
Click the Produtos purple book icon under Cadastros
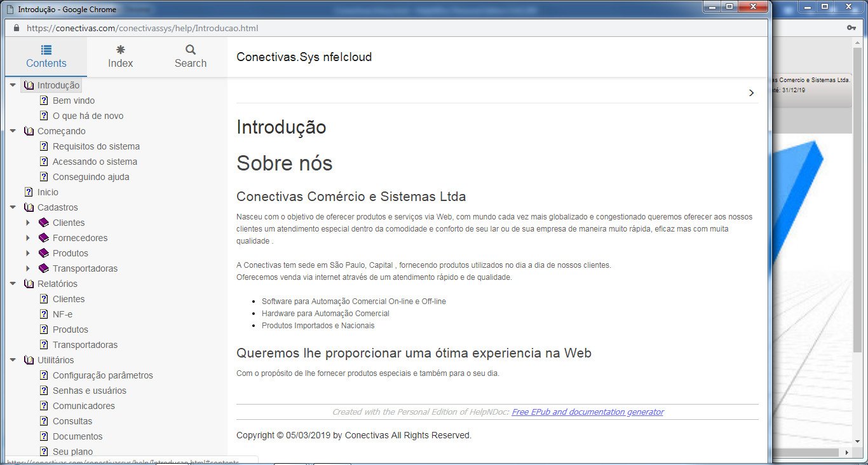(x=43, y=253)
